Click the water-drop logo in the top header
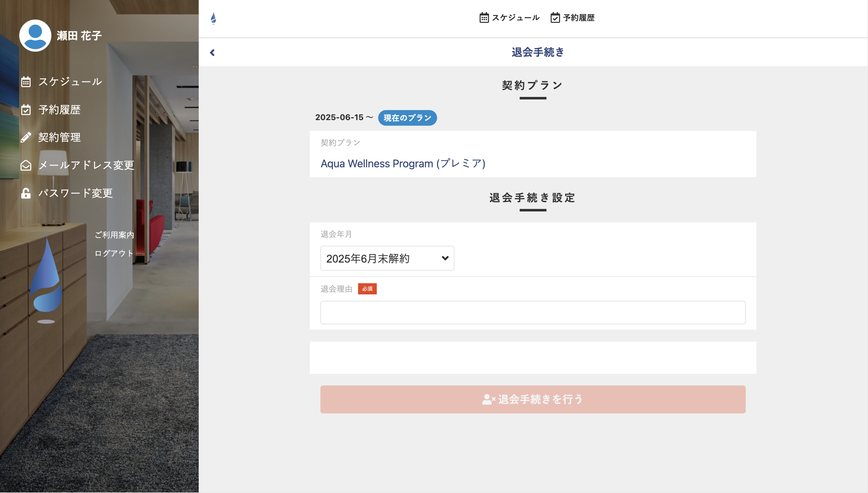This screenshot has width=868, height=493. [214, 18]
